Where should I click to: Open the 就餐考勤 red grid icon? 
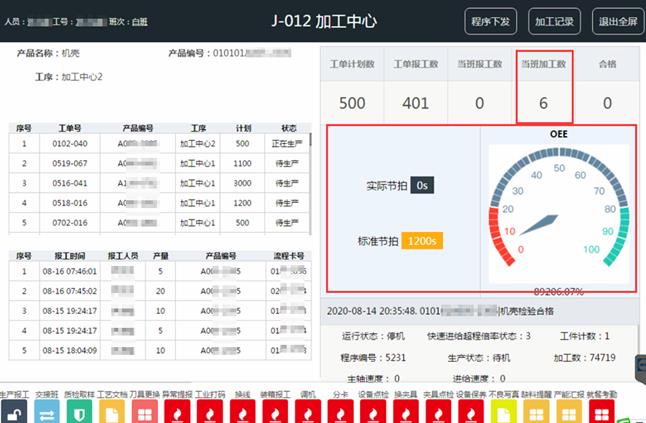click(x=602, y=412)
